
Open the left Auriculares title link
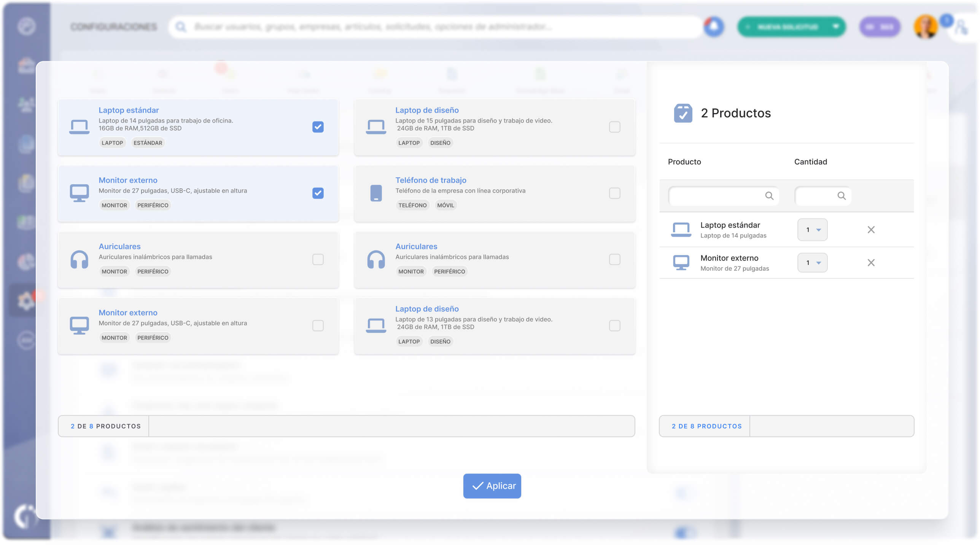(x=119, y=246)
